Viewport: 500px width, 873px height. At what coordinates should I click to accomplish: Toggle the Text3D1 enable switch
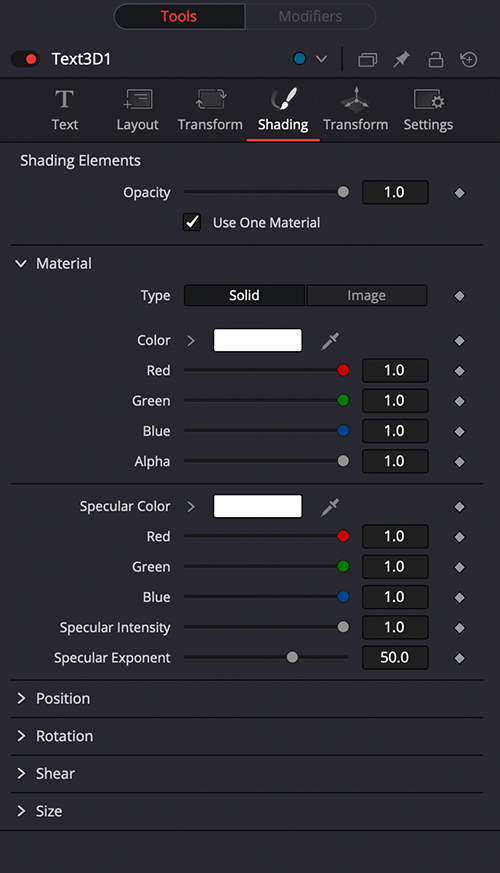[25, 59]
